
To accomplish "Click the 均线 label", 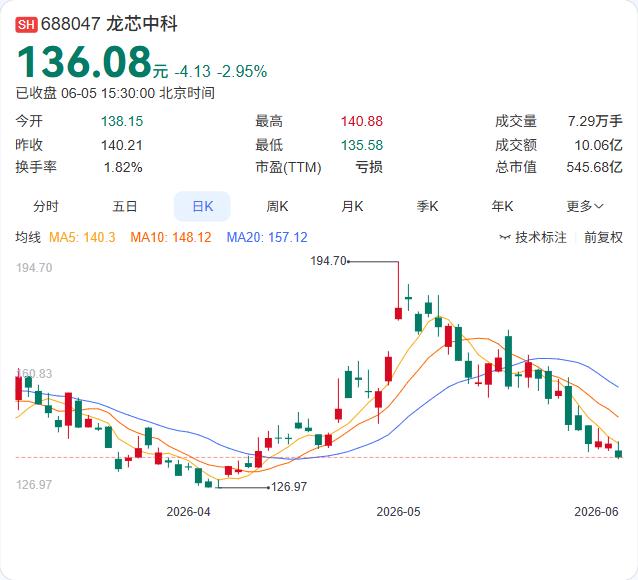I will pos(28,237).
